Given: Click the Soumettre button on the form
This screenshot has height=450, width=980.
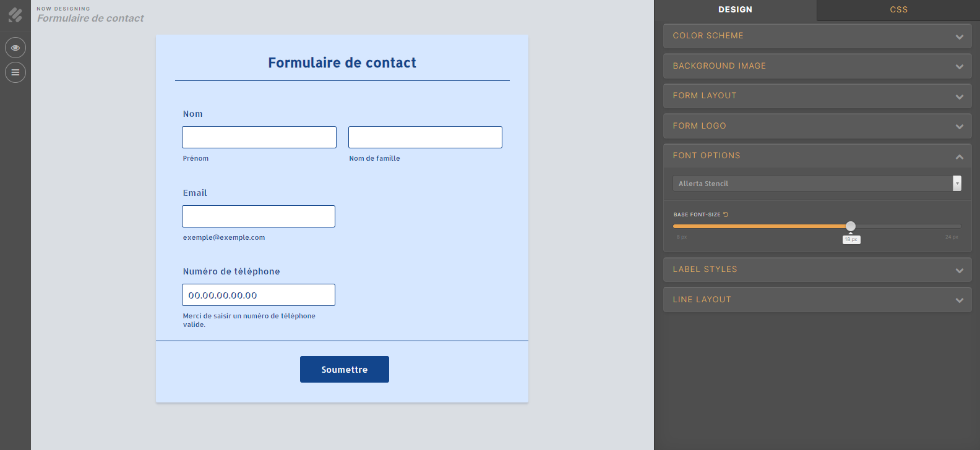Looking at the screenshot, I should coord(345,369).
